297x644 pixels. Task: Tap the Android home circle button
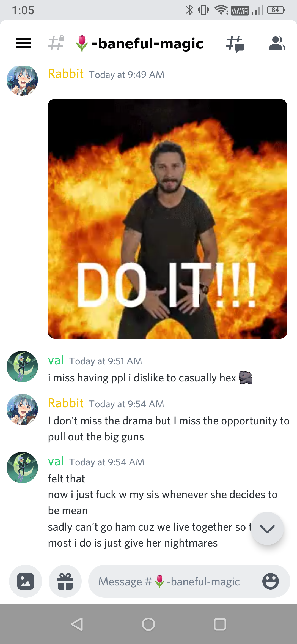(x=148, y=624)
